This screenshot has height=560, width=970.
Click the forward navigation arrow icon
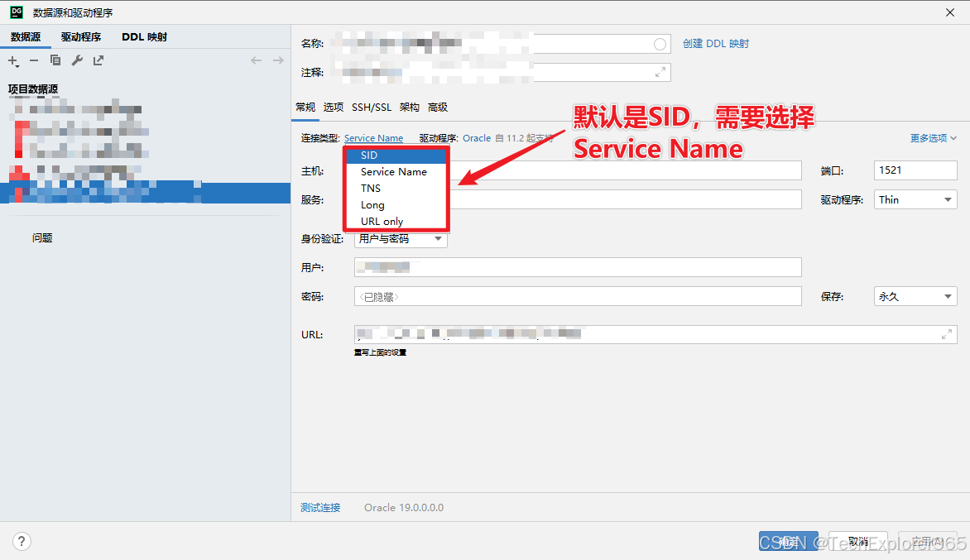pyautogui.click(x=278, y=60)
